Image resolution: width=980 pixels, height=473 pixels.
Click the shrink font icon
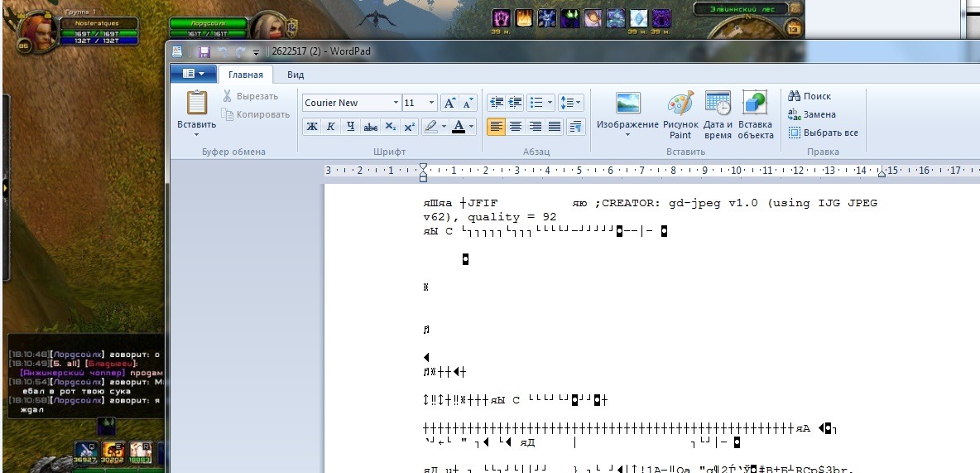[468, 103]
